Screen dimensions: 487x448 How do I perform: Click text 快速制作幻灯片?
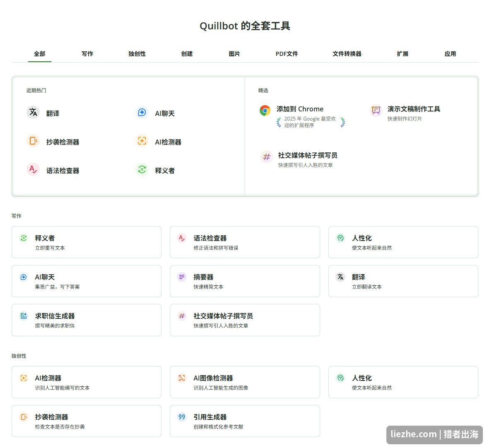pyautogui.click(x=405, y=118)
